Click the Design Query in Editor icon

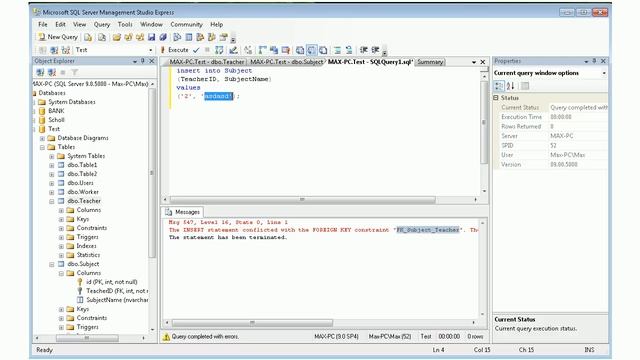coord(233,50)
